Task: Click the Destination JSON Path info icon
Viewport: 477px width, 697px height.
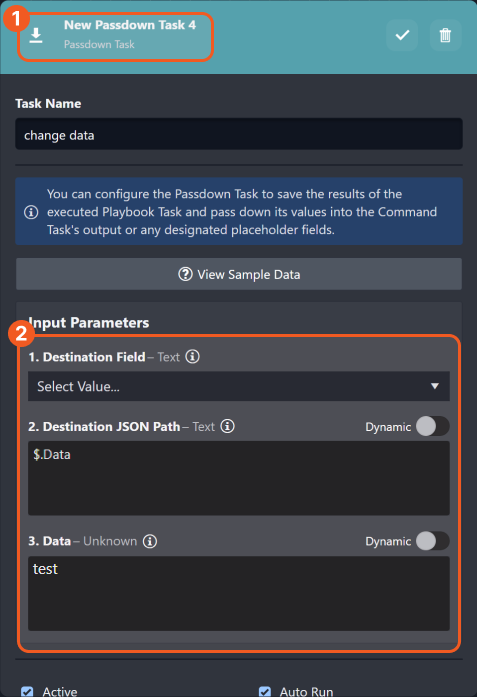Action: 228,426
